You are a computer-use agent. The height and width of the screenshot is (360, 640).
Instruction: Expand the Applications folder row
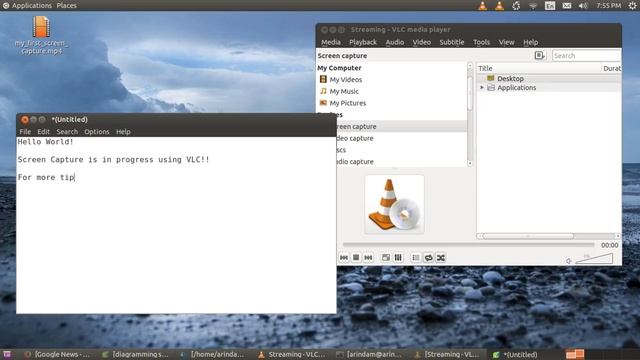(x=482, y=87)
